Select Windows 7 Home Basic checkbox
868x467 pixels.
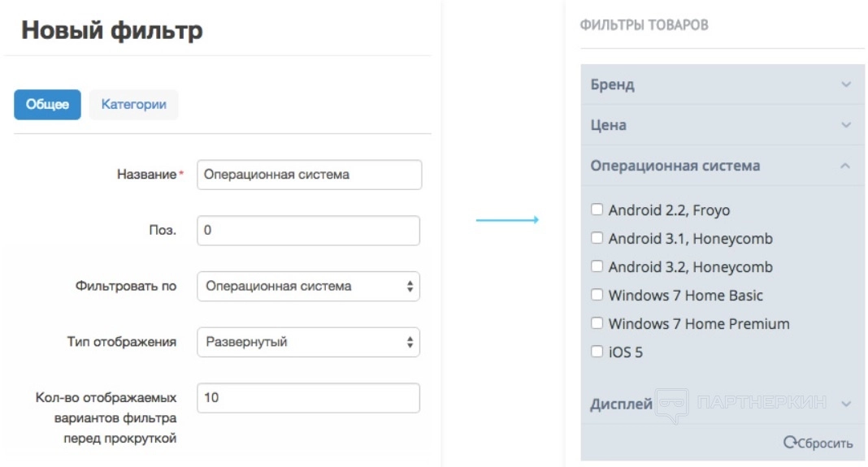[597, 295]
